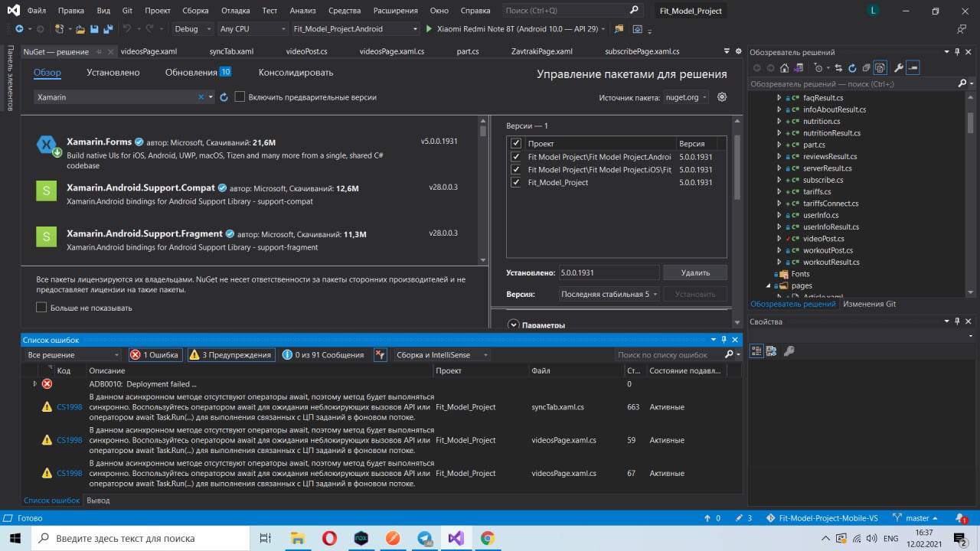This screenshot has width=980, height=551.
Task: Switch to the 'Изменения Git' tab
Action: (869, 304)
